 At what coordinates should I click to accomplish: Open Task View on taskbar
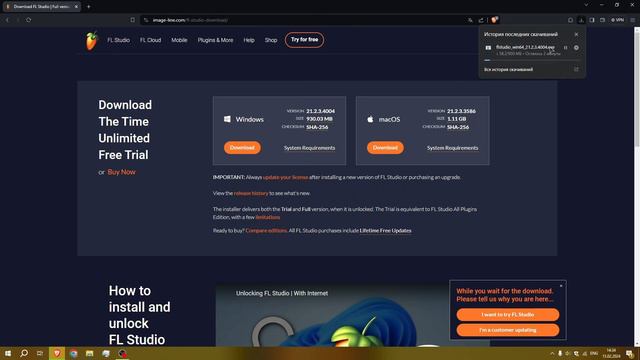[x=40, y=353]
